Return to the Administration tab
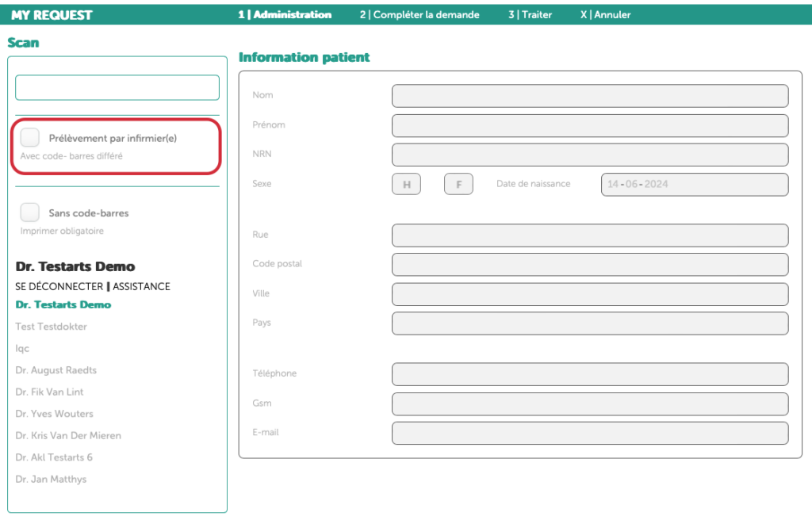 (x=285, y=14)
